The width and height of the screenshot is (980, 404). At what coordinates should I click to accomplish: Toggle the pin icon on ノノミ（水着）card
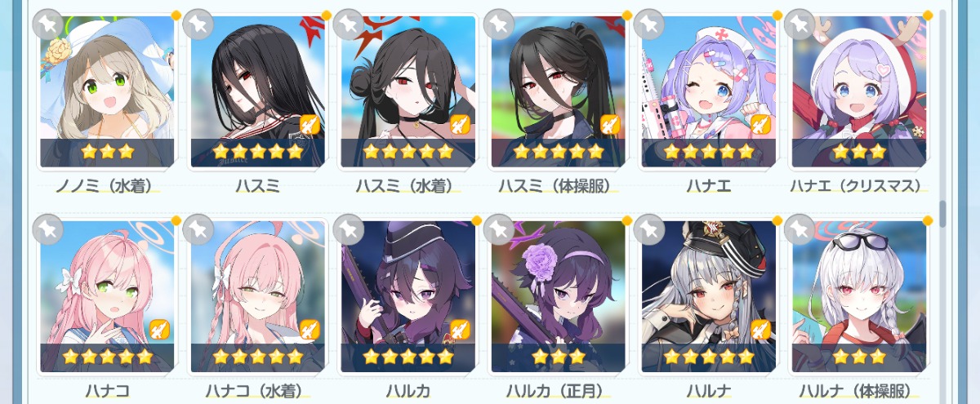click(x=48, y=24)
